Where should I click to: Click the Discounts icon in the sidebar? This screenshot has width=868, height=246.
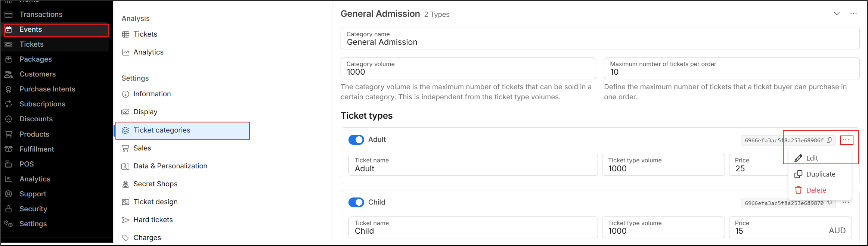click(8, 119)
